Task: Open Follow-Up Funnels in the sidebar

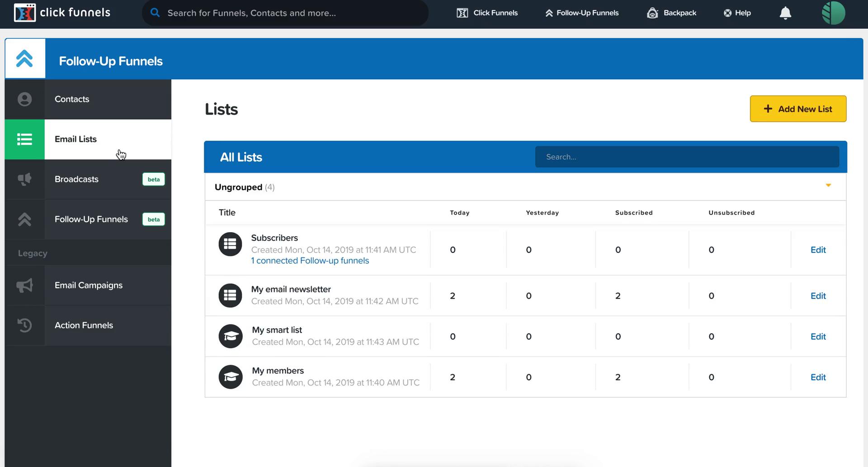Action: (x=88, y=219)
